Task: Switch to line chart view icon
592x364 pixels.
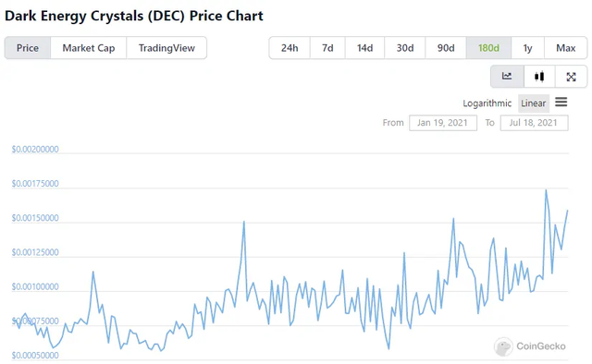Action: click(x=507, y=77)
